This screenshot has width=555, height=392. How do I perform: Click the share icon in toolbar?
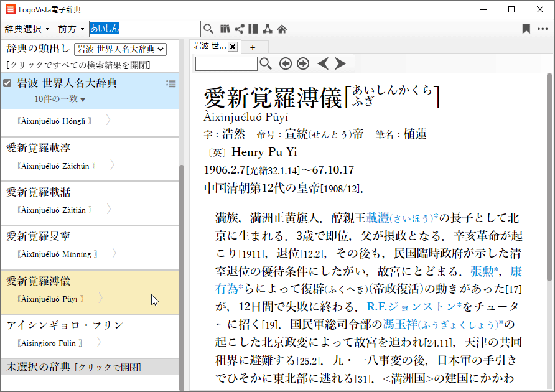pos(239,29)
